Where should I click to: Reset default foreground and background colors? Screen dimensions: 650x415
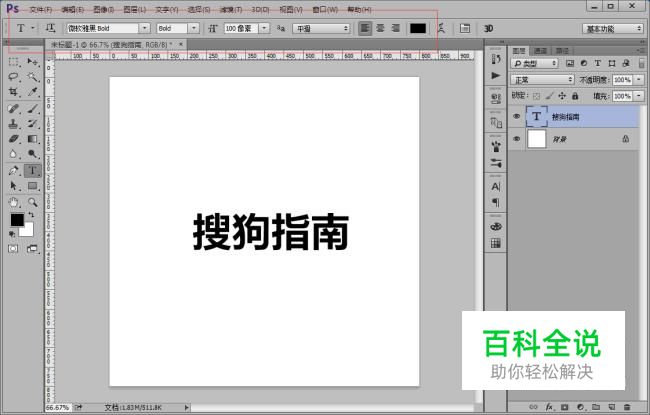[12, 234]
